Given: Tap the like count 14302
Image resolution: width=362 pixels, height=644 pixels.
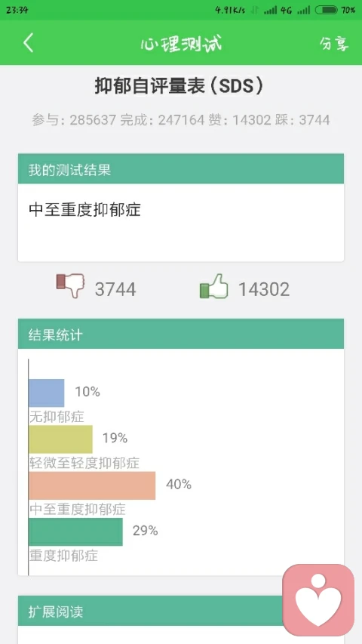Looking at the screenshot, I should [264, 289].
